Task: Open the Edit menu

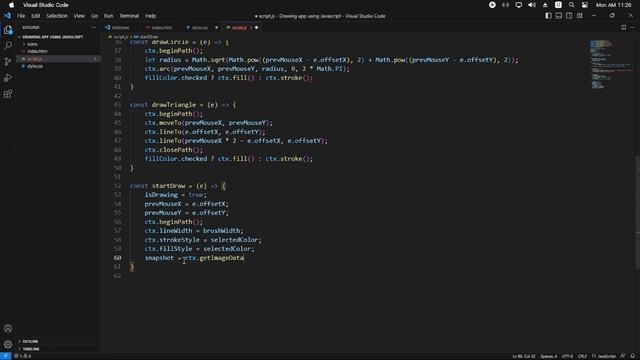Action: (x=36, y=16)
